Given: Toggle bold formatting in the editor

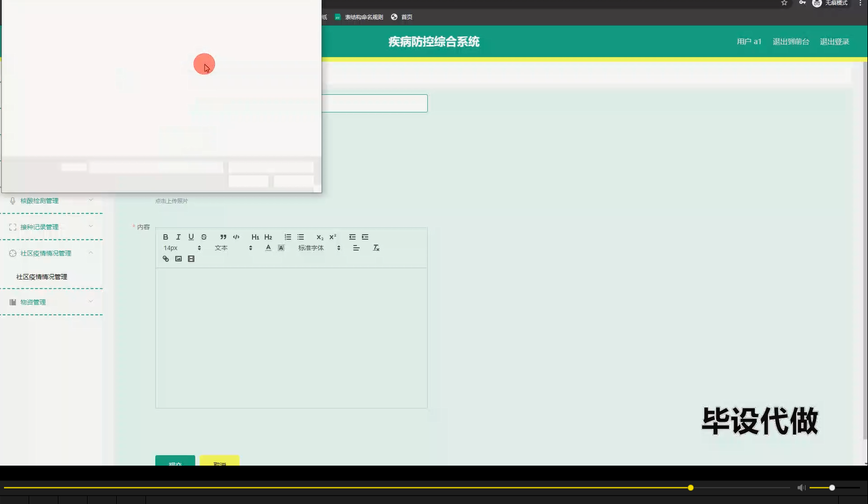Looking at the screenshot, I should [x=165, y=237].
